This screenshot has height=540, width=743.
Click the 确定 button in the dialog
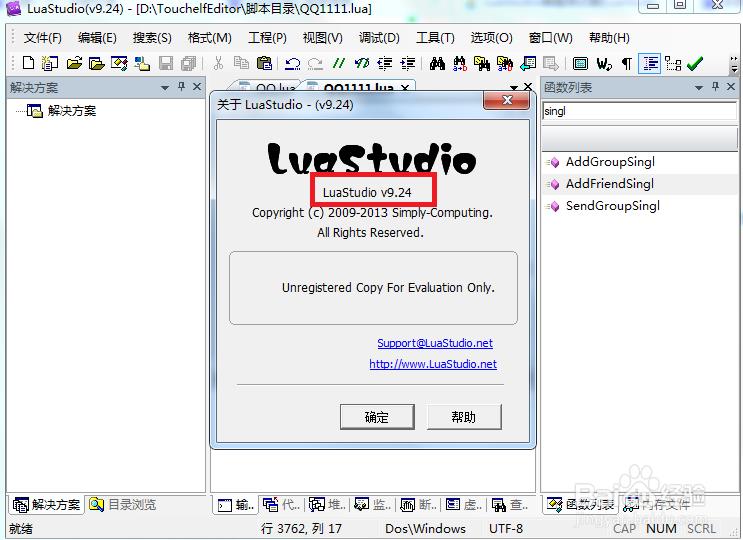click(x=377, y=417)
